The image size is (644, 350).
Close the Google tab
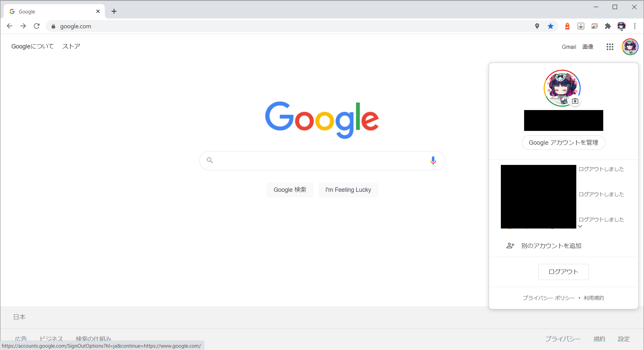pos(98,11)
